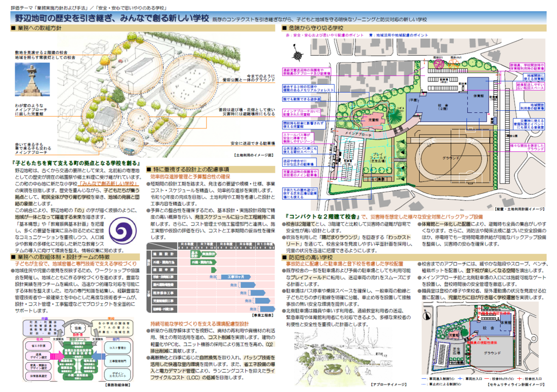Click callout 統合する３校の石碑やメモリアルフォレスト

point(308,89)
